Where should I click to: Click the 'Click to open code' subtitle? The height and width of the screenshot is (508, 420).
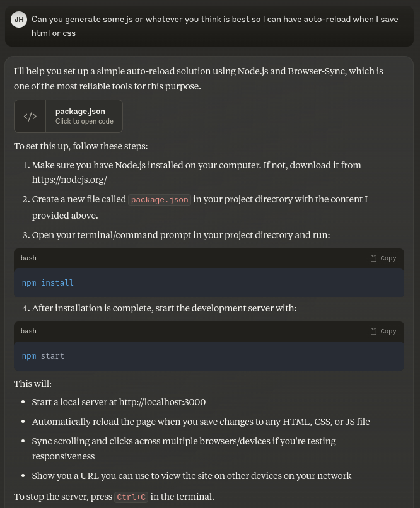point(85,121)
